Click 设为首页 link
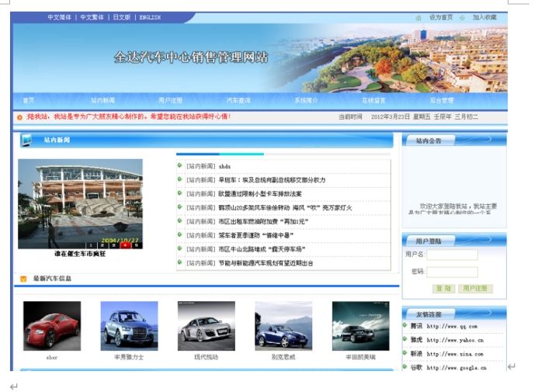538x392 pixels. (441, 17)
